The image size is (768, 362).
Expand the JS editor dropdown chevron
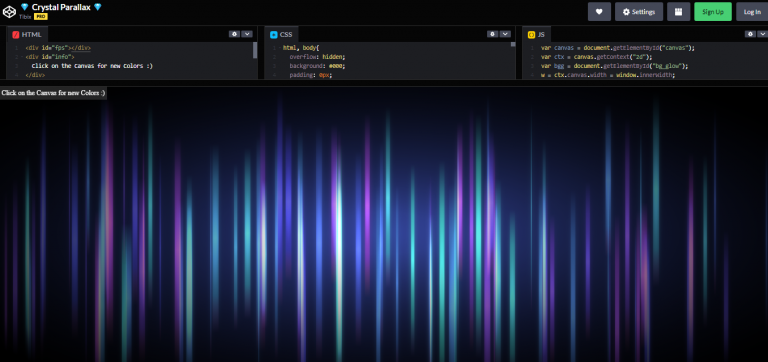point(762,34)
